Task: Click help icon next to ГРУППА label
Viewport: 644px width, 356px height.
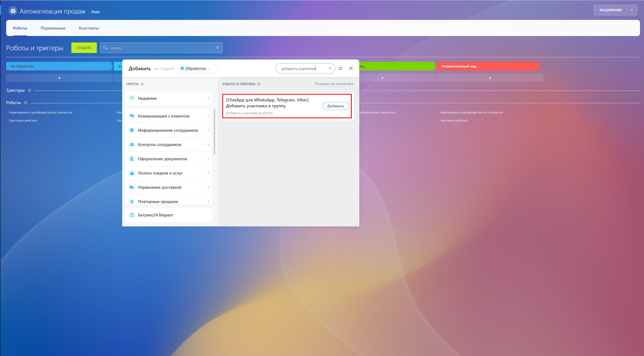Action: [142, 84]
